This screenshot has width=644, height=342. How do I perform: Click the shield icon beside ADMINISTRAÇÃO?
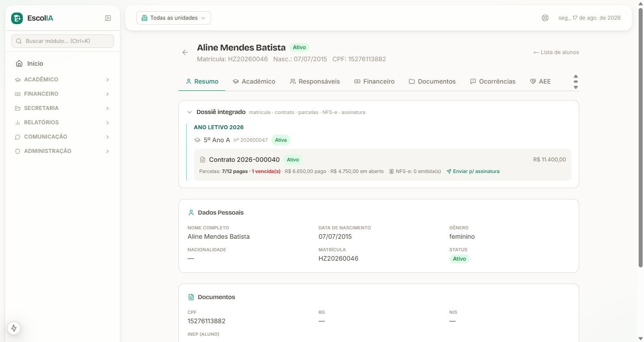[x=18, y=151]
